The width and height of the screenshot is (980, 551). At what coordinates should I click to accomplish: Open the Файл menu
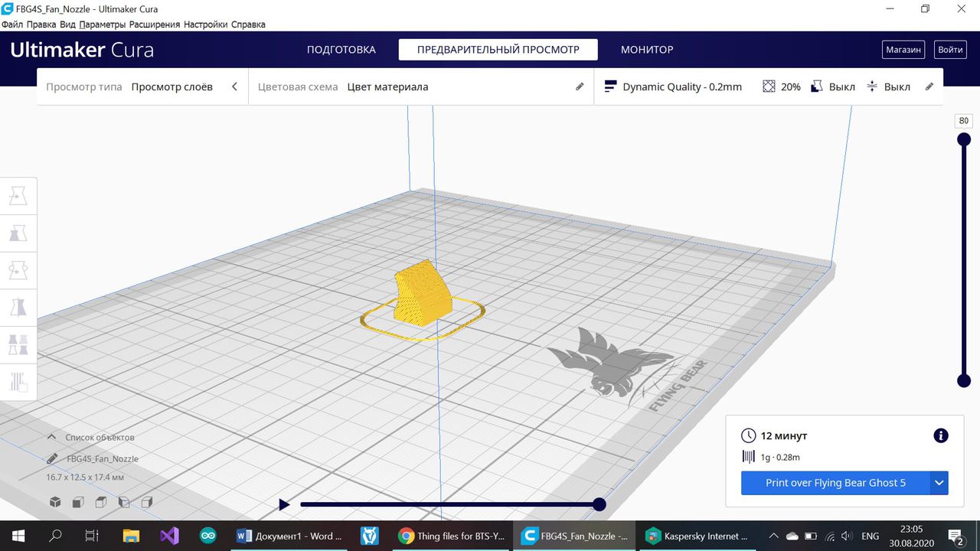11,24
